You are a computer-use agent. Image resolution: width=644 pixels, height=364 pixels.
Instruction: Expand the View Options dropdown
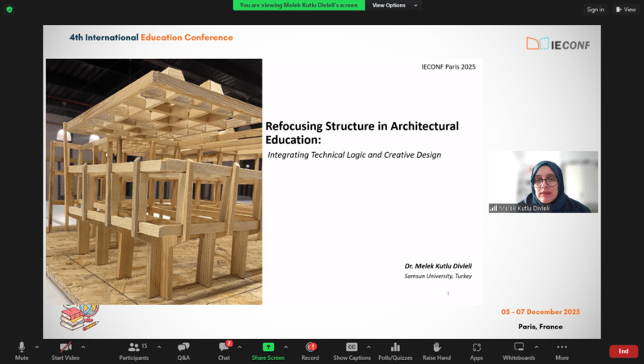pyautogui.click(x=394, y=5)
